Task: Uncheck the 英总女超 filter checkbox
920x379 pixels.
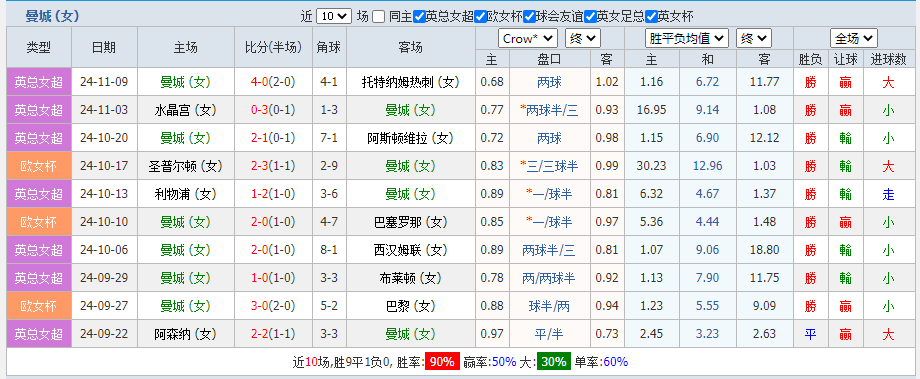Action: [419, 16]
